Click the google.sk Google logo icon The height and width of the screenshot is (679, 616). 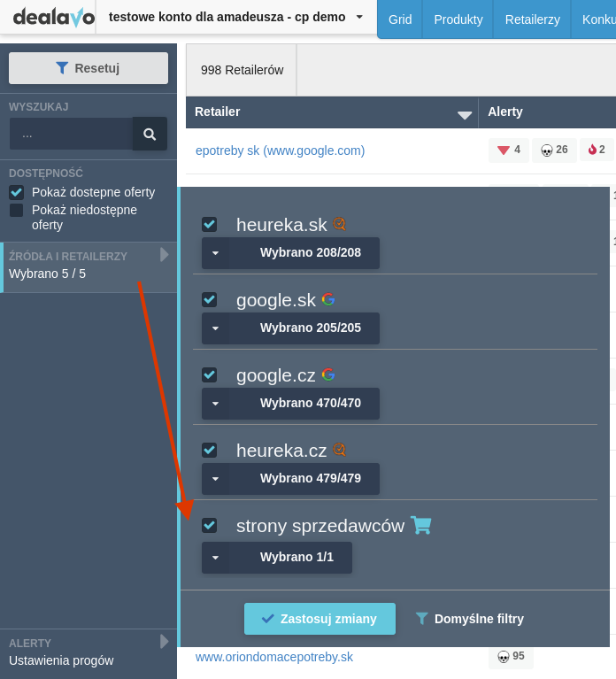pos(328,299)
